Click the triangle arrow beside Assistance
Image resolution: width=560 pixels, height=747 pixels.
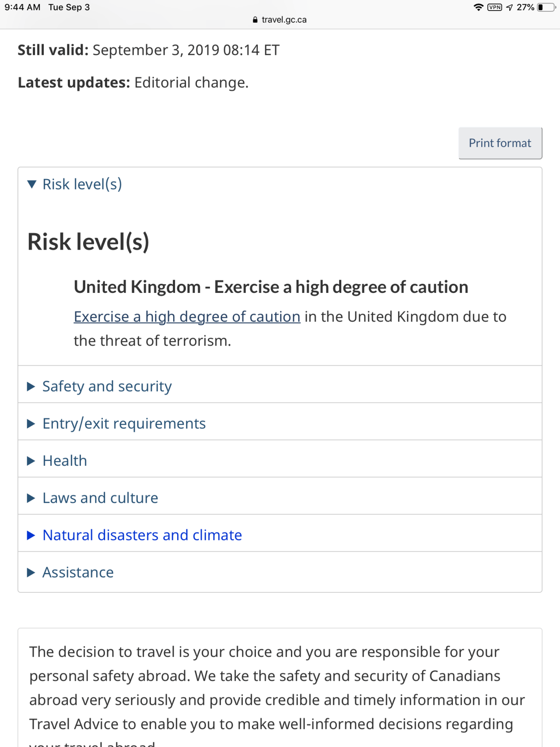click(x=31, y=572)
